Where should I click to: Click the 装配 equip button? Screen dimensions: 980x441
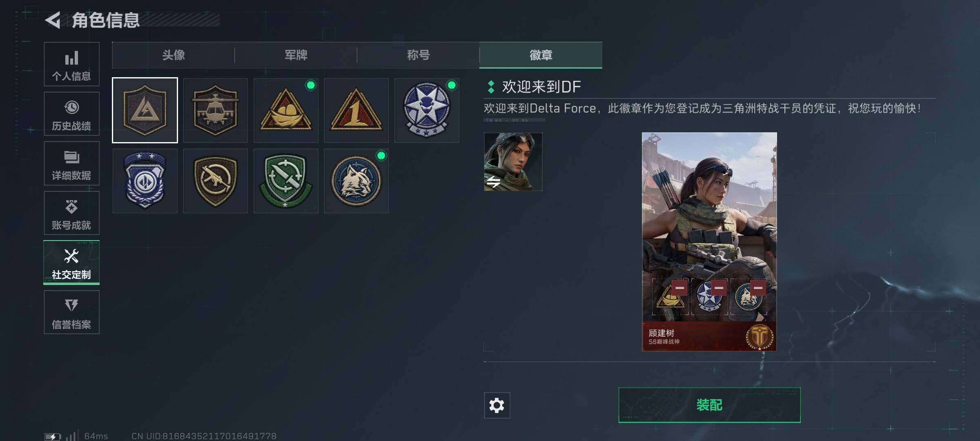[x=709, y=405]
